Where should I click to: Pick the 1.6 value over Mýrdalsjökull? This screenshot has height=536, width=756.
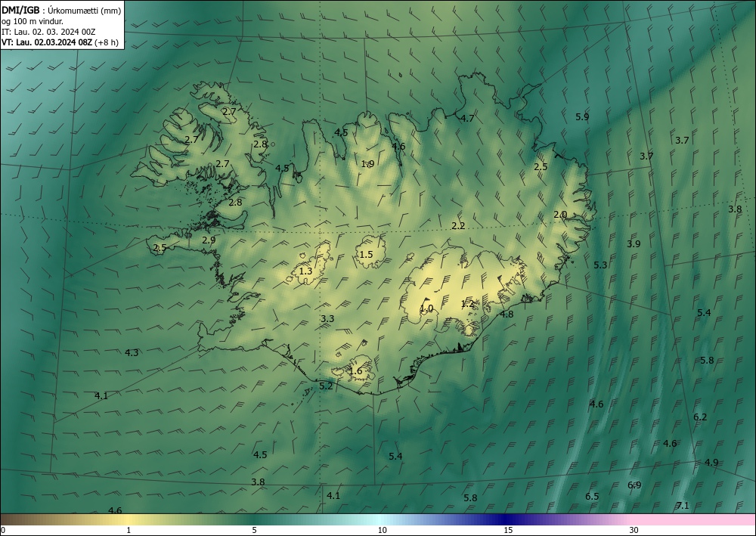tap(355, 371)
